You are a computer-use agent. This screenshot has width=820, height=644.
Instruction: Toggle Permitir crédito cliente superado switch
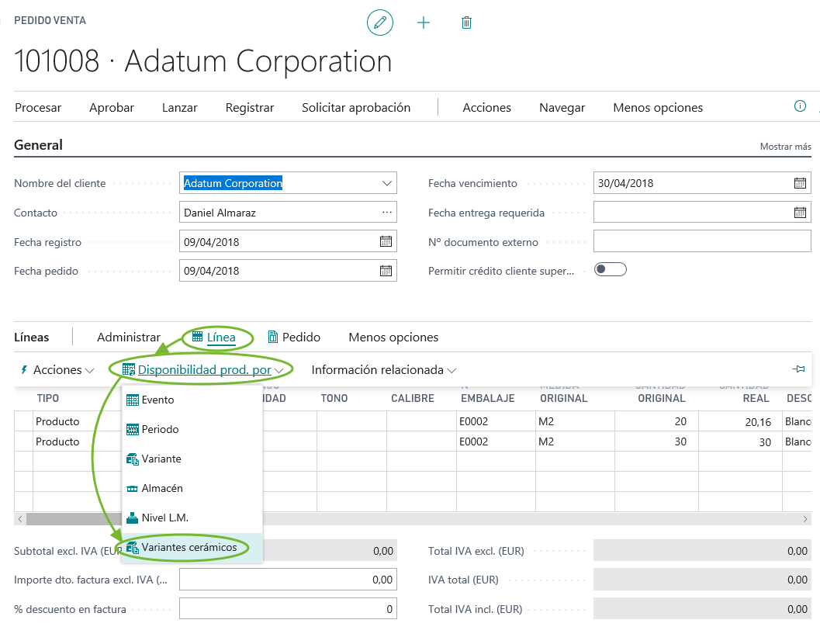click(x=611, y=269)
